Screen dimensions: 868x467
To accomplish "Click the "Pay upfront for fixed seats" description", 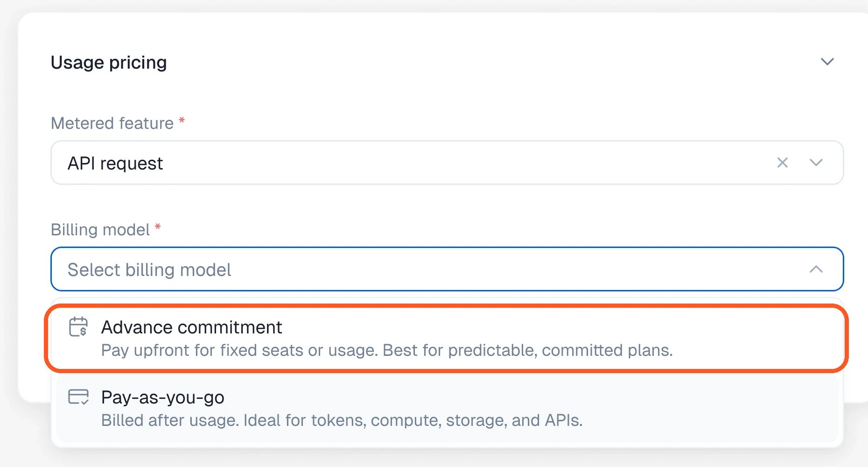I will pos(387,350).
